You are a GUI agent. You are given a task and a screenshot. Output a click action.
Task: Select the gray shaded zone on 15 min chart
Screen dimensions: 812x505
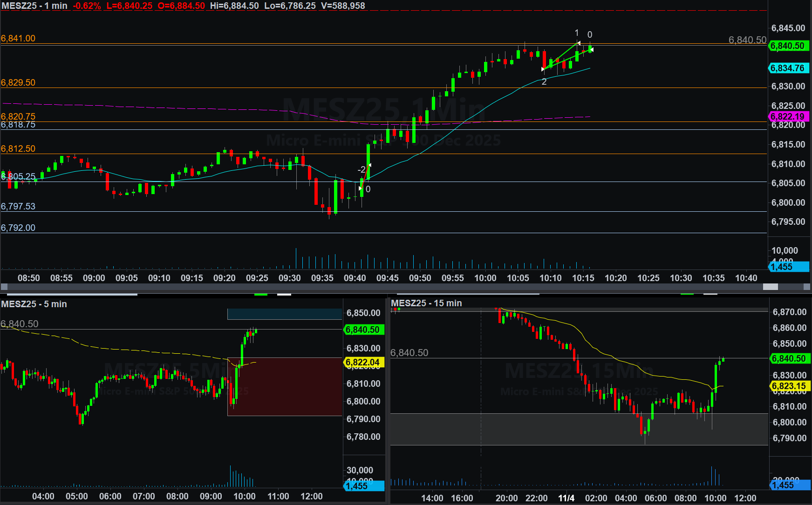pyautogui.click(x=578, y=429)
